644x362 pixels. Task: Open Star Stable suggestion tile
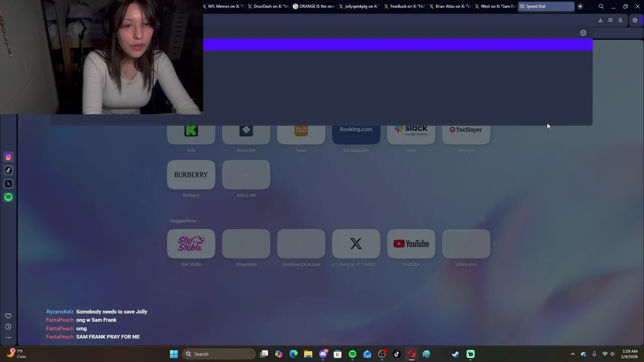coord(191,244)
